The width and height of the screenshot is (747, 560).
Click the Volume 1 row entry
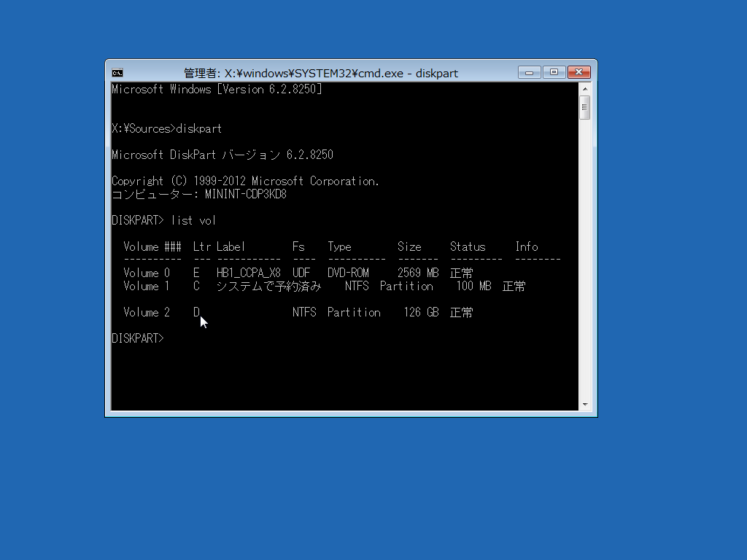coord(325,286)
